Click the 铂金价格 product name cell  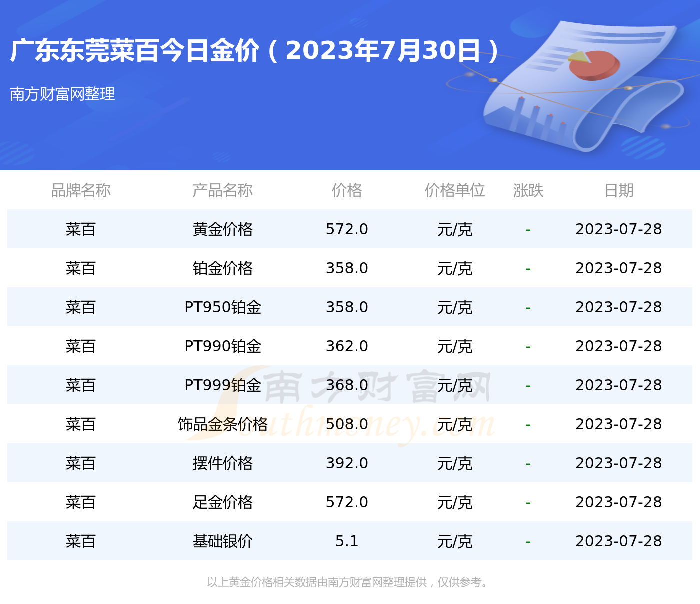(x=223, y=268)
